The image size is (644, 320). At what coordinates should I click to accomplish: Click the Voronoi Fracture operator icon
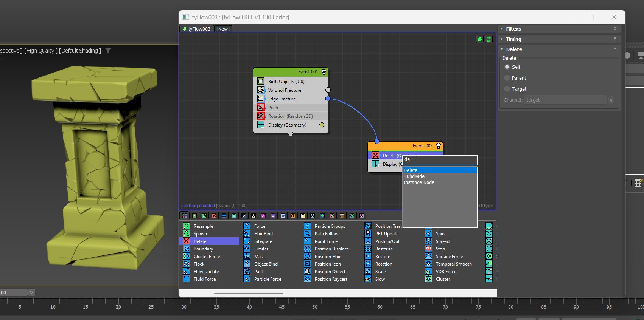point(261,90)
